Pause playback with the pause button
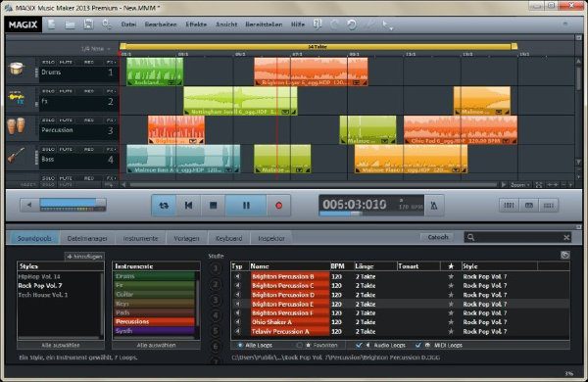Screen dimensions: 588x382 coord(246,205)
